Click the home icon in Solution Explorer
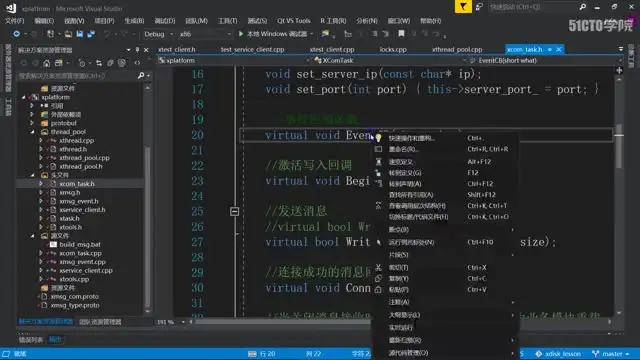 coord(47,63)
